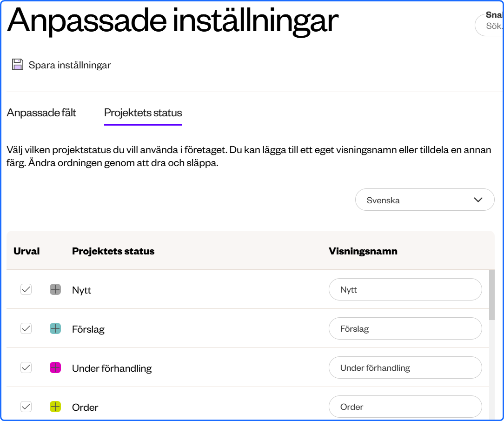Image resolution: width=504 pixels, height=421 pixels.
Task: Select the Projektets status tab
Action: pyautogui.click(x=143, y=113)
